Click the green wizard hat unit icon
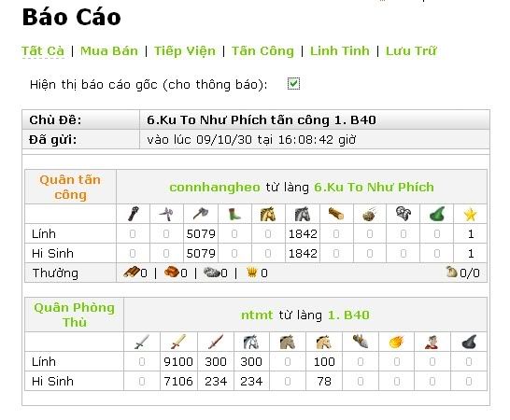Screen dimensions: 510x420 (436, 214)
